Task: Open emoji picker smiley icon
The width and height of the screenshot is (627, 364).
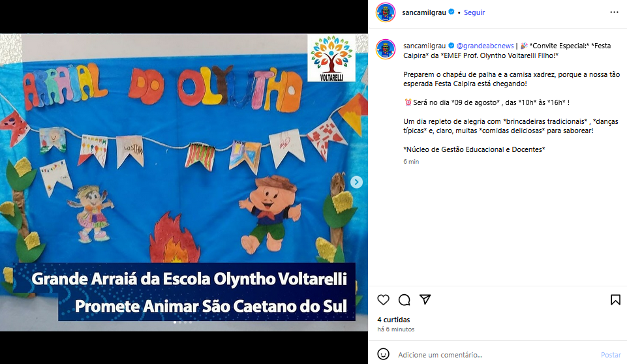Action: 383,354
